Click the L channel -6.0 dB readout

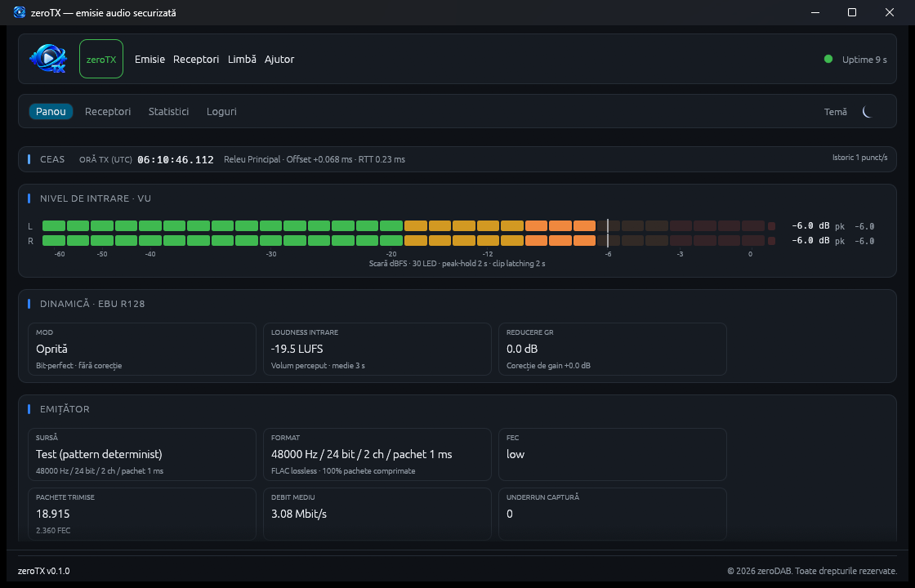[x=810, y=225]
